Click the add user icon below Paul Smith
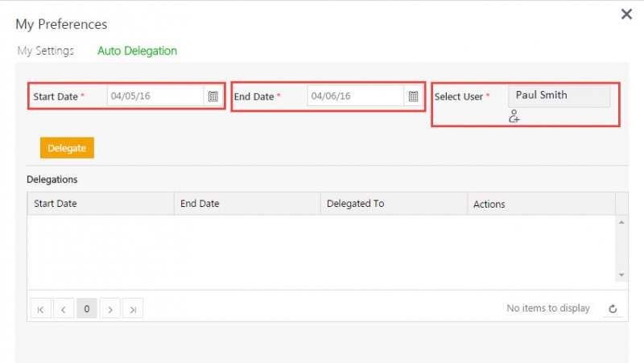Viewport: 644px width, 363px height. coord(514,117)
